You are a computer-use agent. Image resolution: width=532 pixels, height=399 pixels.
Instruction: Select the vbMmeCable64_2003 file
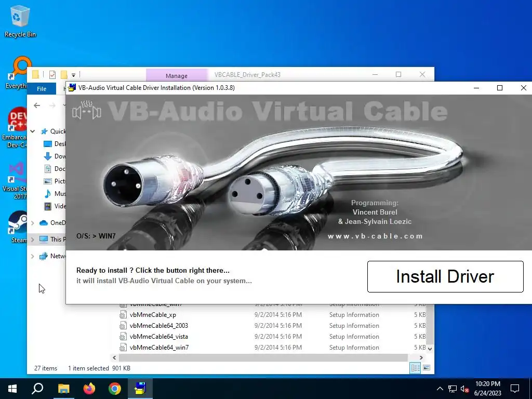click(x=158, y=326)
